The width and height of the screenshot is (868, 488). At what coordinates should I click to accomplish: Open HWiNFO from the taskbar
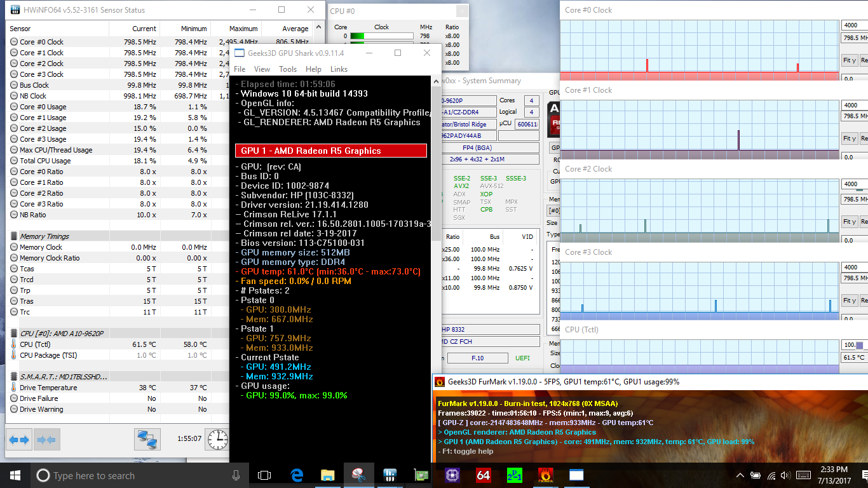coord(390,475)
